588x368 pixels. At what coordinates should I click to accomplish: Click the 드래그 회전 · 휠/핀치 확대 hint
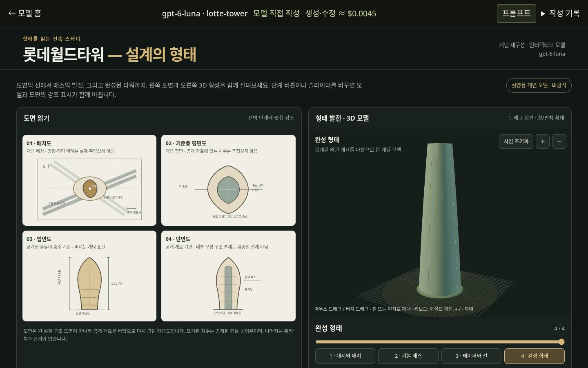click(537, 118)
